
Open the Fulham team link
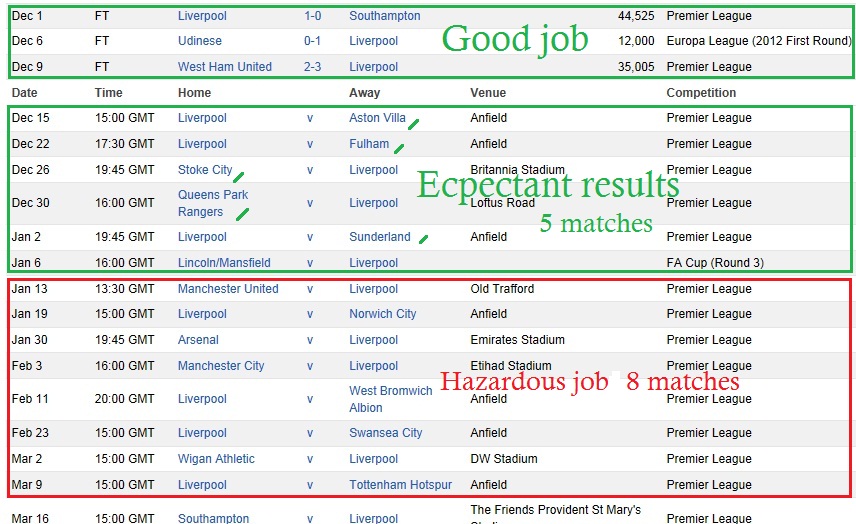(369, 144)
